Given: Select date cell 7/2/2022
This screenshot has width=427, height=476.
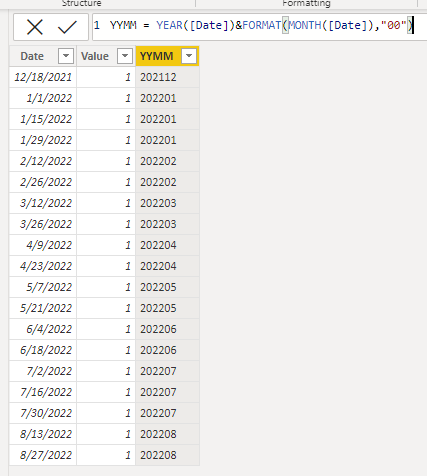Looking at the screenshot, I should (43, 371).
